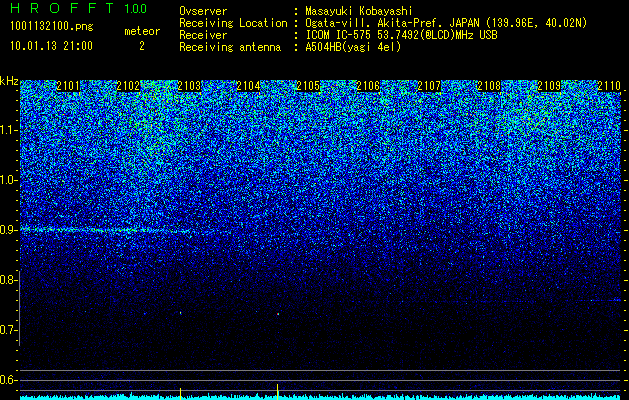
Task: Click the 0.8 frequency axis label
Action: (7, 280)
